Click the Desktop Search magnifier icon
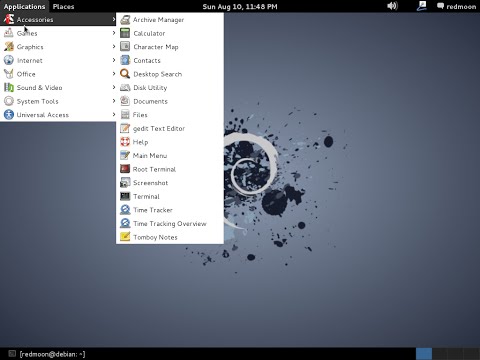The image size is (480, 360). (125, 74)
